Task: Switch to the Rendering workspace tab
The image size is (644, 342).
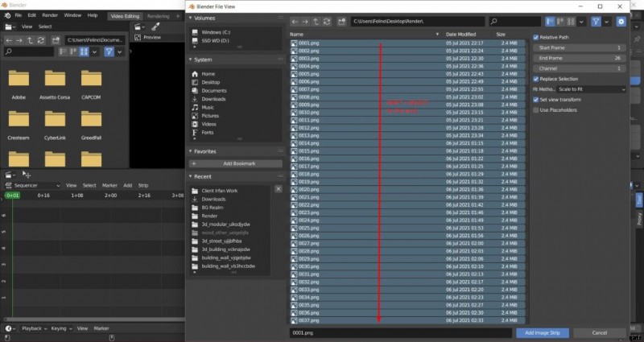Action: (159, 15)
